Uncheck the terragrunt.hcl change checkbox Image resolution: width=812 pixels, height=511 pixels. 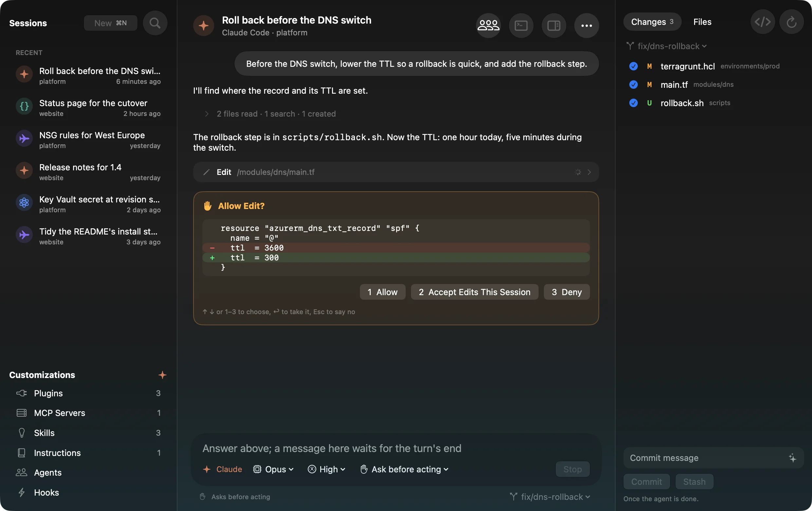click(x=633, y=66)
